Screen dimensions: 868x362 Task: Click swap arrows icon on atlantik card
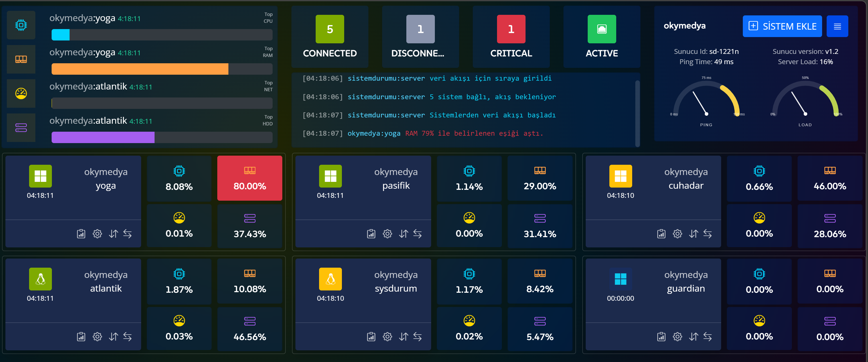click(x=127, y=336)
